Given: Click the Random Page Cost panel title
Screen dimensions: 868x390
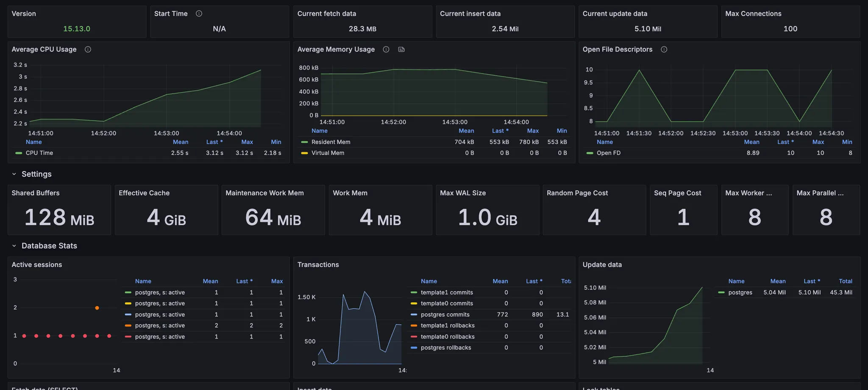Looking at the screenshot, I should pyautogui.click(x=577, y=193).
